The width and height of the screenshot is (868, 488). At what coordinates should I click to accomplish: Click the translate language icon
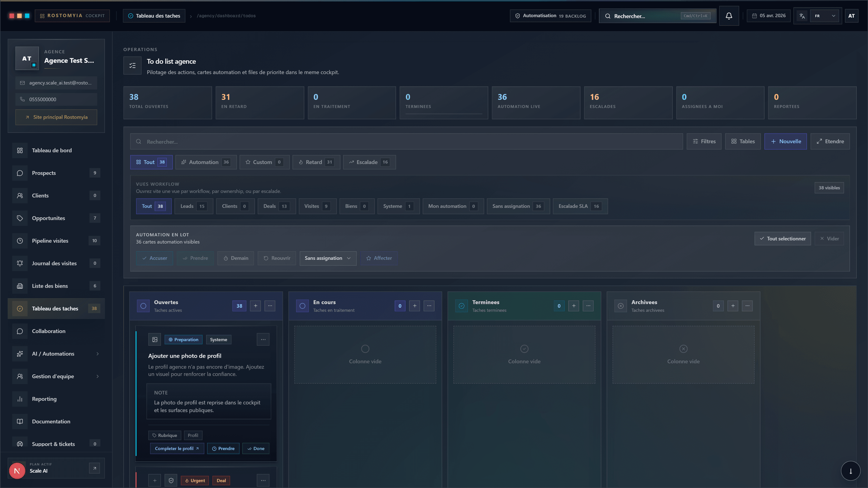802,16
